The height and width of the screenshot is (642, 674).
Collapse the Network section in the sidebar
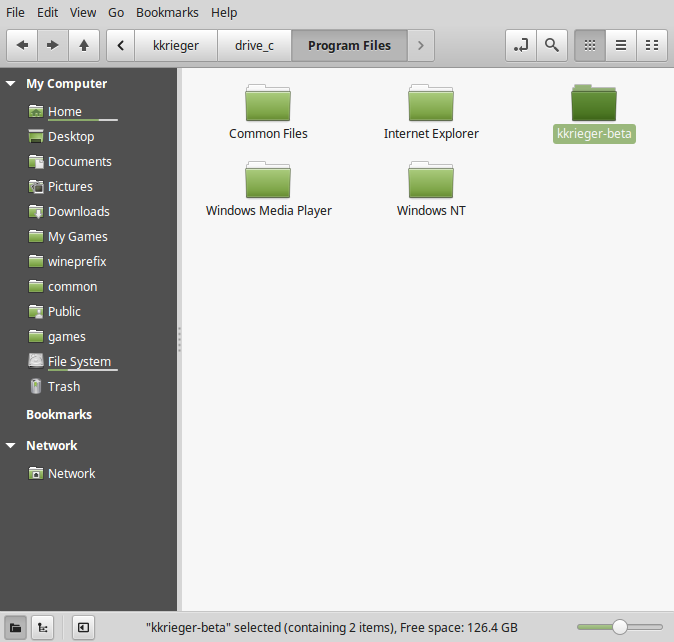11,445
